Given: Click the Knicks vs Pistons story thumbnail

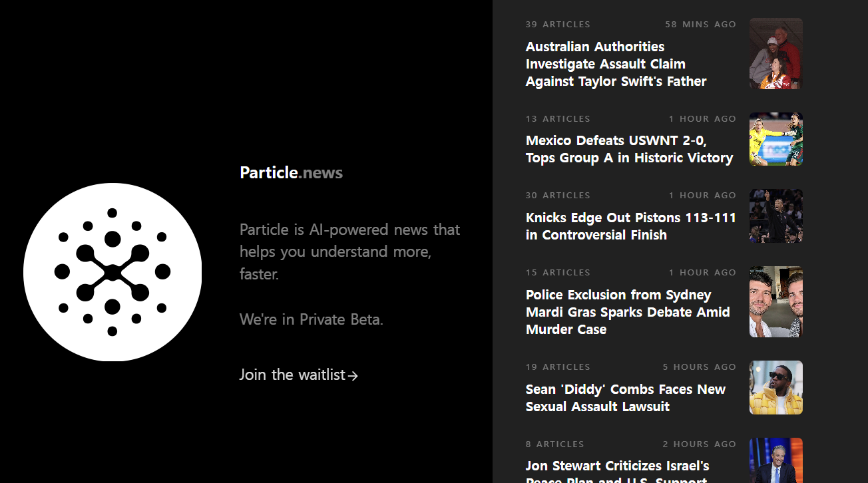Looking at the screenshot, I should [x=775, y=216].
